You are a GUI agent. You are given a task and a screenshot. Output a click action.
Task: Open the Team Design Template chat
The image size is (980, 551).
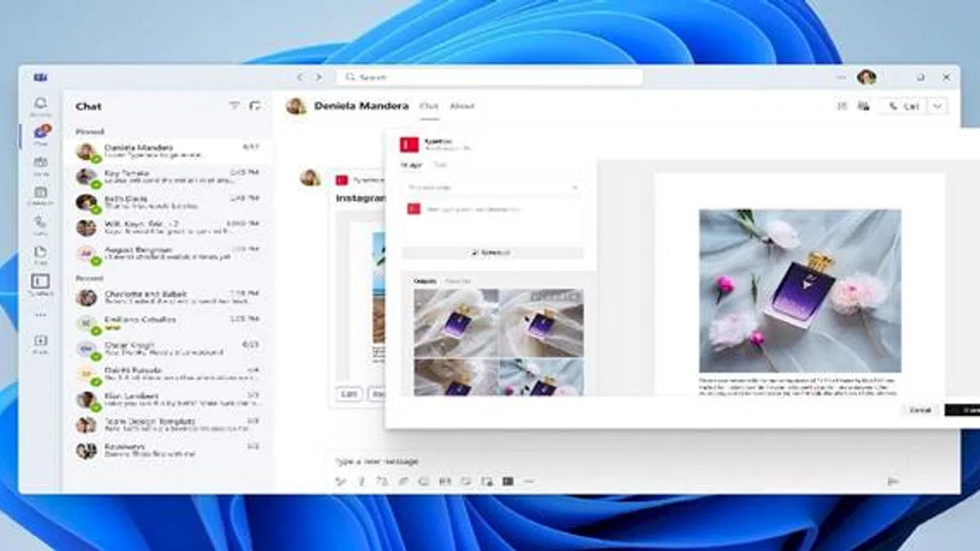point(167,424)
